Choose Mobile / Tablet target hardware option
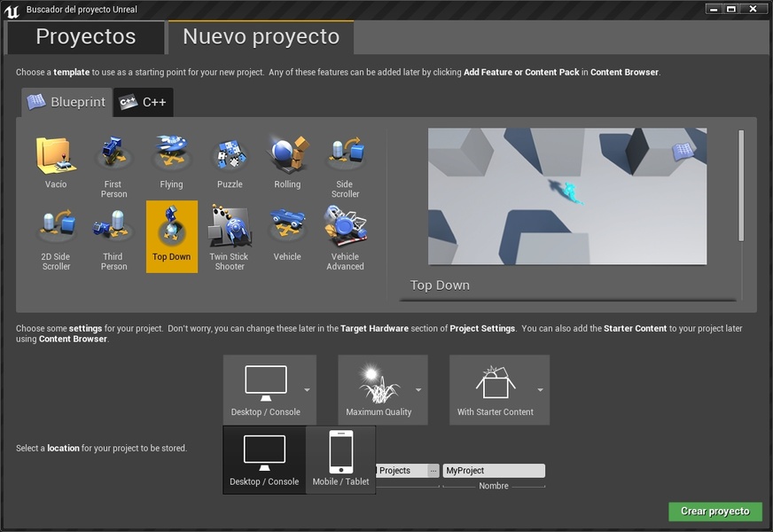The image size is (773, 532). 340,459
